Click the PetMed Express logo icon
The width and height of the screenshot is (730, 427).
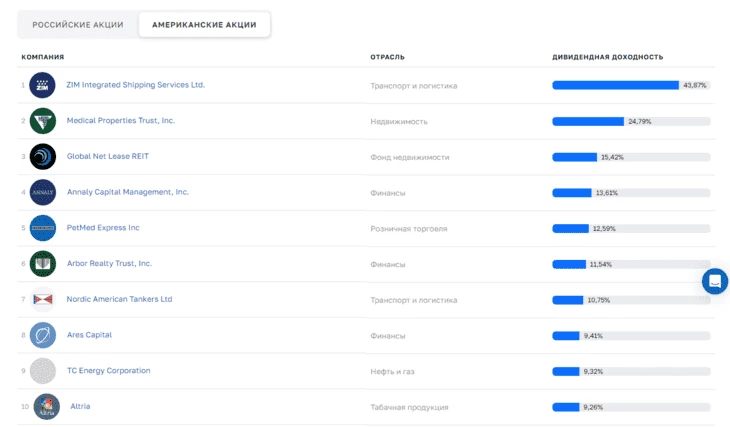pyautogui.click(x=42, y=228)
